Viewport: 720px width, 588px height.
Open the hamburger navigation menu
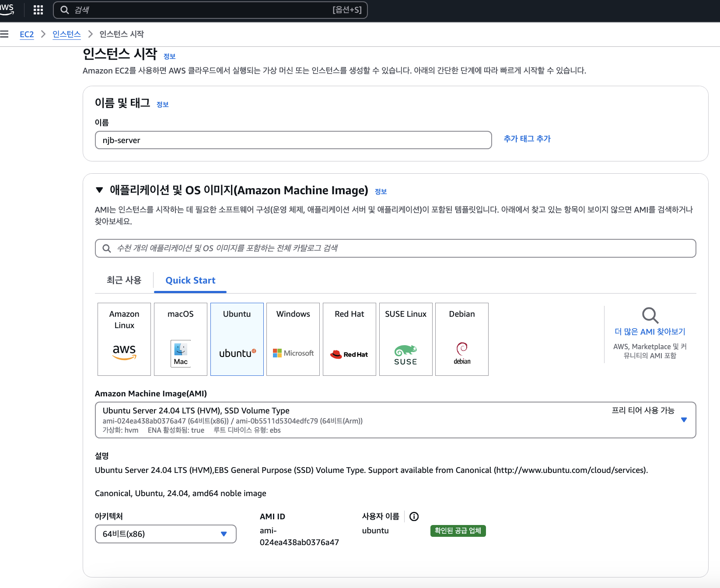click(x=4, y=34)
